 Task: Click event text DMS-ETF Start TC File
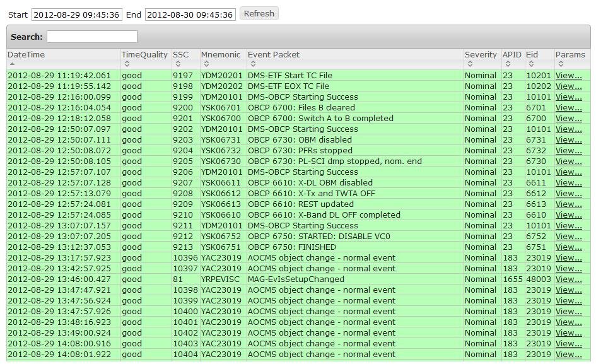point(290,75)
